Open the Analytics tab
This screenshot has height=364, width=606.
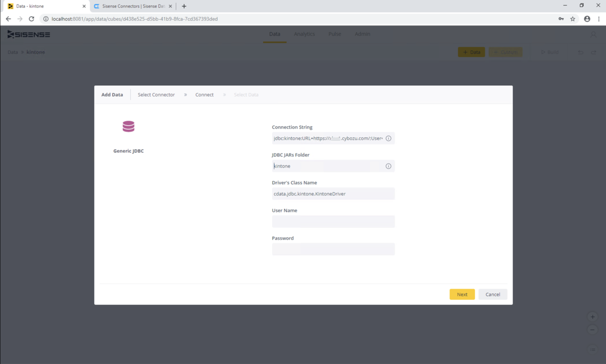coord(305,34)
